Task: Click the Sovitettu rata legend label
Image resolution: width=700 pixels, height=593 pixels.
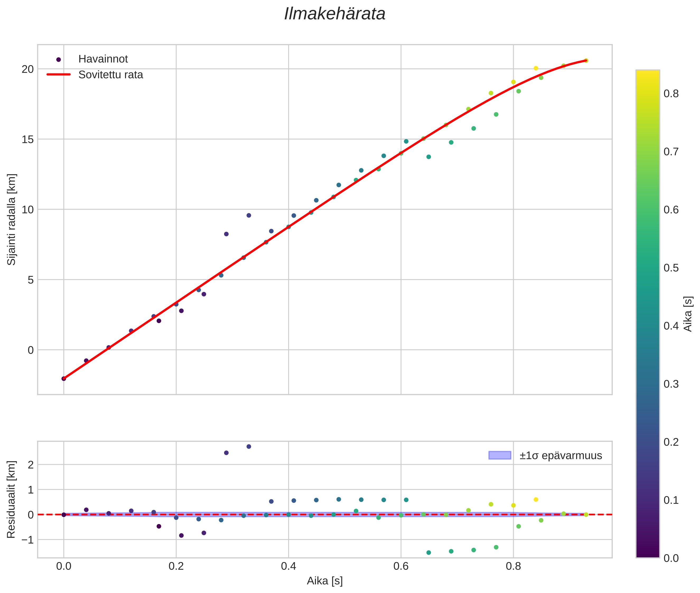Action: [x=111, y=75]
